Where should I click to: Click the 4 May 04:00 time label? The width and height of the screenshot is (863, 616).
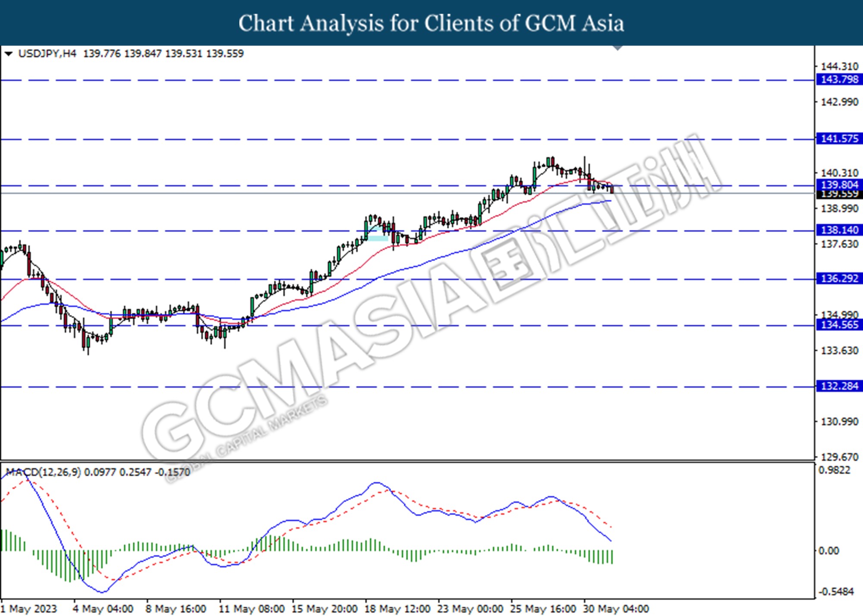(103, 609)
